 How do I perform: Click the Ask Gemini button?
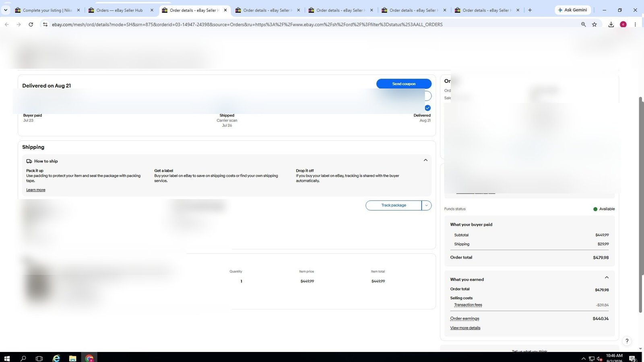572,10
